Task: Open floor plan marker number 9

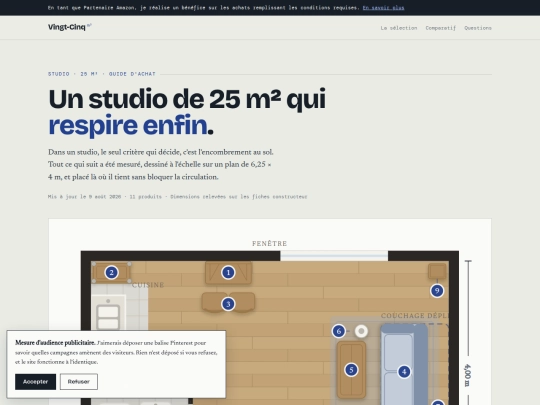Action: (437, 291)
